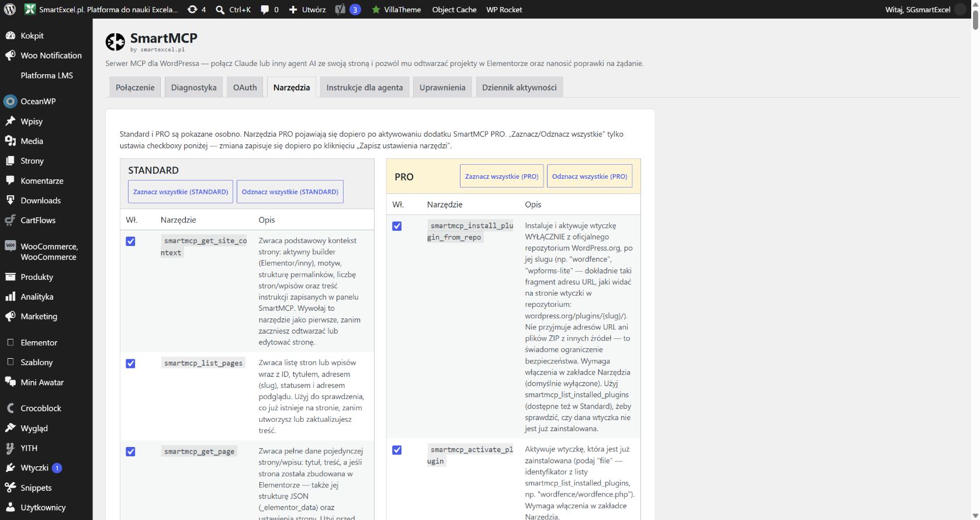Click the smartmcp_list_pages tool name

tap(203, 363)
